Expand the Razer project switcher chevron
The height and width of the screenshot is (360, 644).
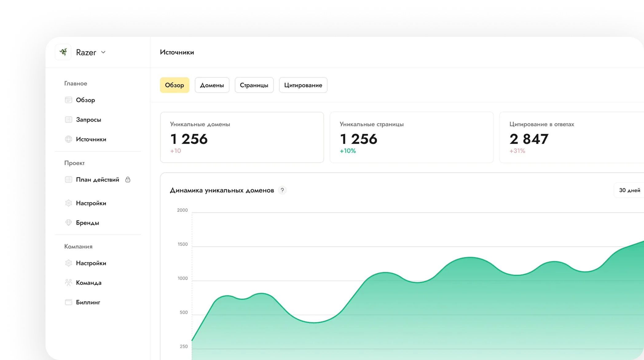[103, 52]
